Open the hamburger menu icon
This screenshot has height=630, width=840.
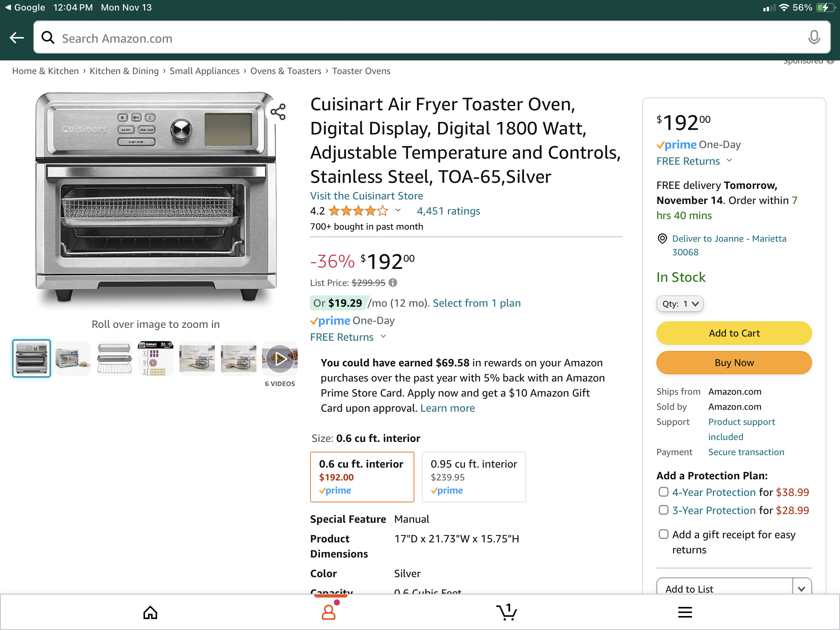click(685, 612)
